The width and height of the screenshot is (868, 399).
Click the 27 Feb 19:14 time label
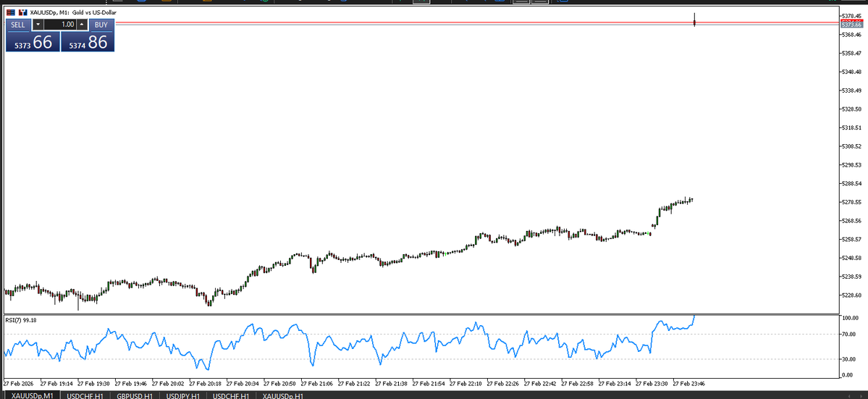click(56, 383)
